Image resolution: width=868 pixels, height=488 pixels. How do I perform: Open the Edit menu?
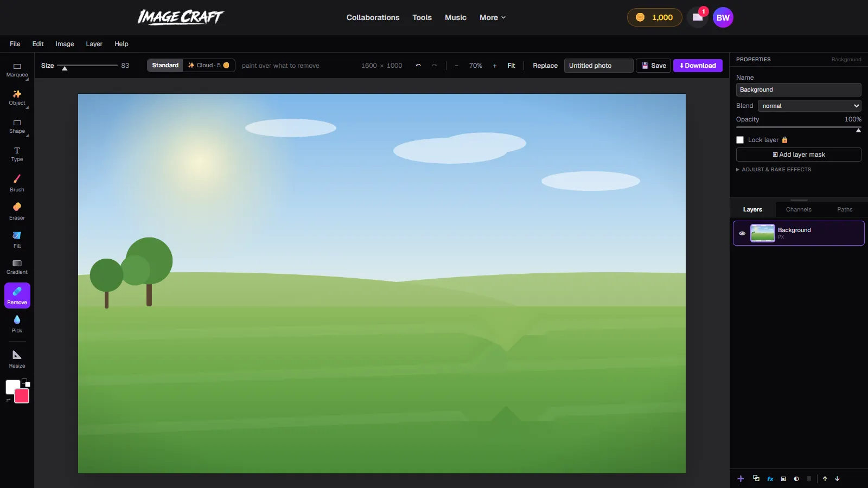38,44
